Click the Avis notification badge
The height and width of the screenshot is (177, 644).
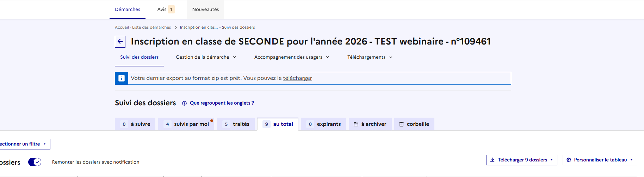point(171,10)
